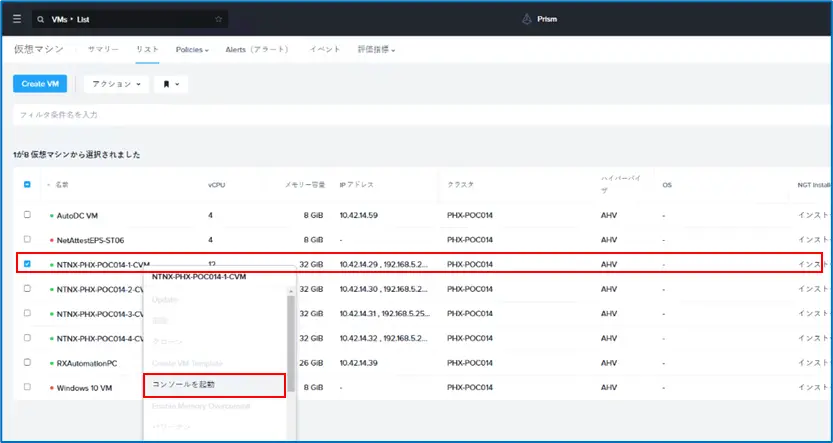Choose Update in the context menu
Screen dimensions: 833x443
click(164, 300)
